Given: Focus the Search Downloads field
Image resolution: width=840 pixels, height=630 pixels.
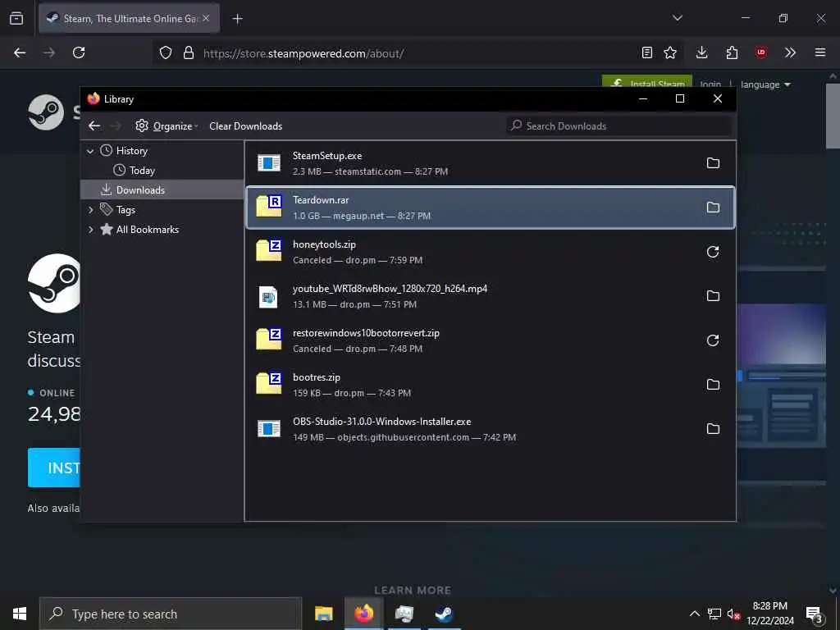Looking at the screenshot, I should tap(619, 126).
